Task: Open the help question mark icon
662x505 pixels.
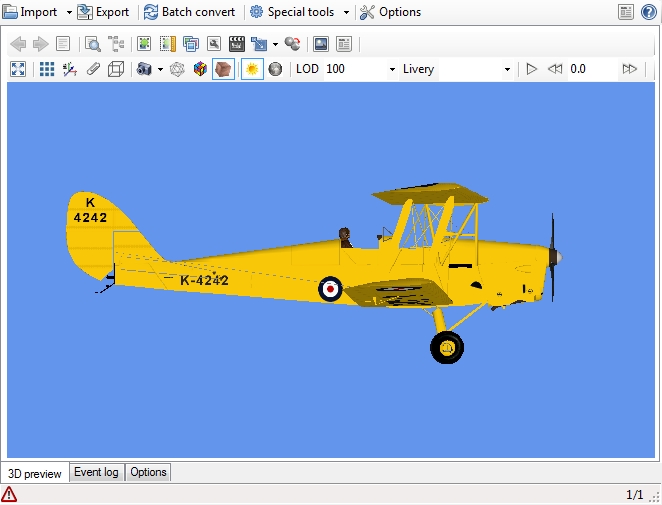Action: point(648,12)
